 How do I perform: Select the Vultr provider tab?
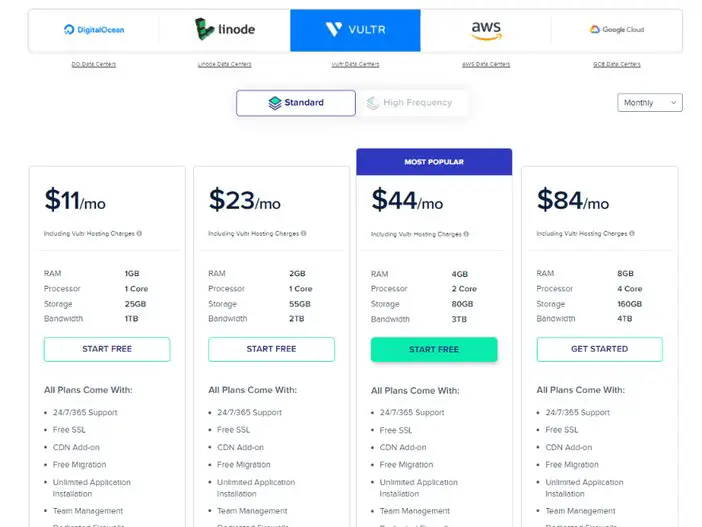355,30
